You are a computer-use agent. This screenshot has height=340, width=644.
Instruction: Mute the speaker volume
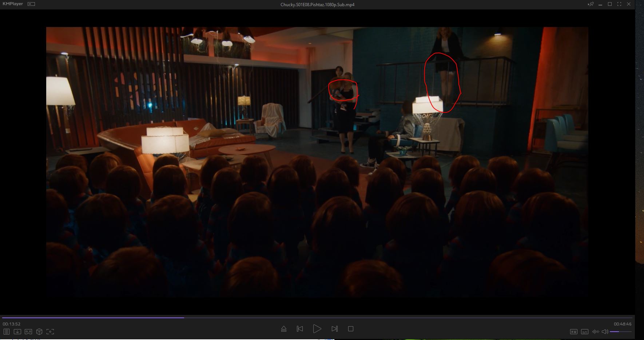[605, 332]
